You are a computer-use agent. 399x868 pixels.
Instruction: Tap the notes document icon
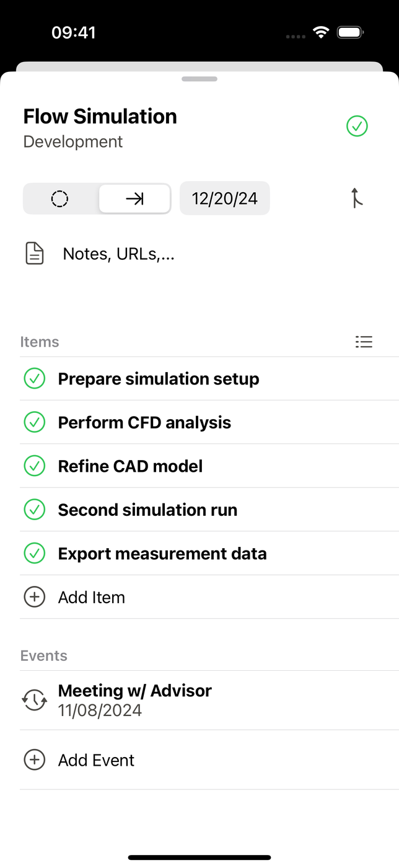point(35,254)
